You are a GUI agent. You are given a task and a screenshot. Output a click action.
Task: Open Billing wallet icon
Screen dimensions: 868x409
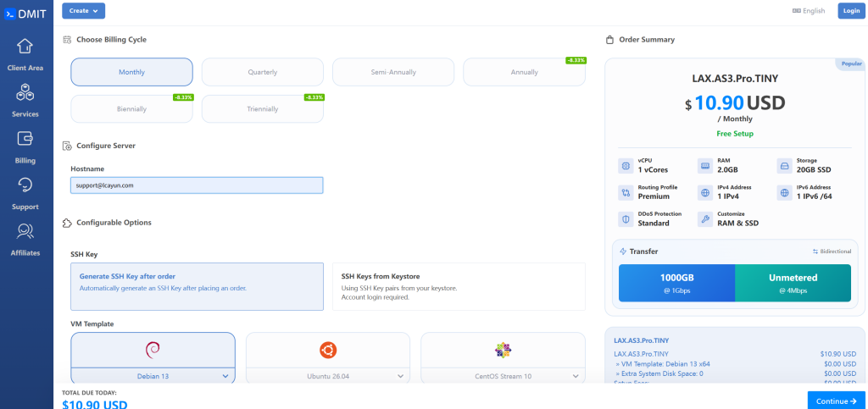[25, 139]
